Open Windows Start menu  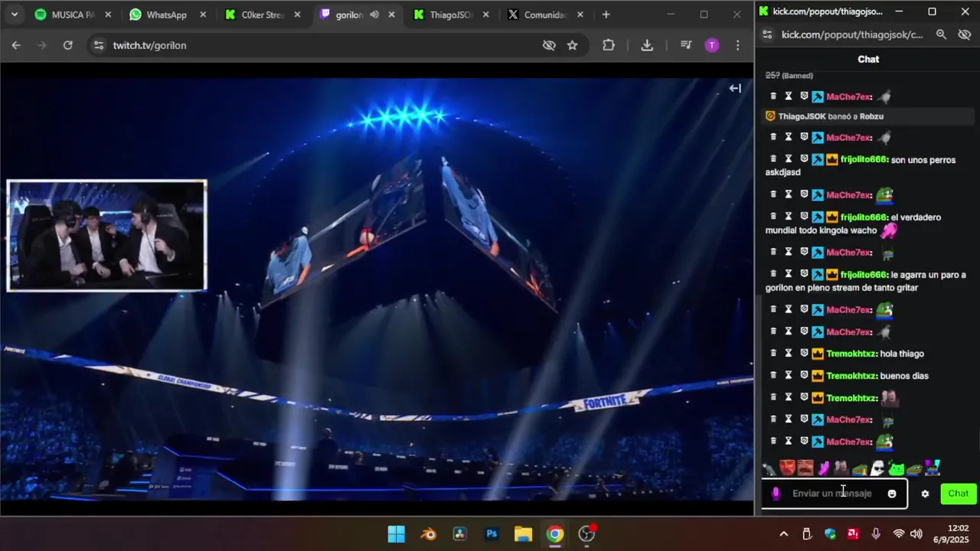[396, 534]
